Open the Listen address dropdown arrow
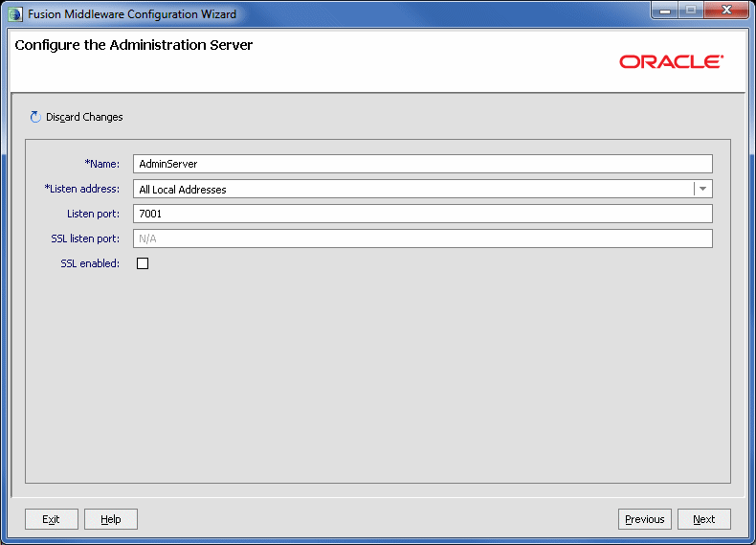Screen dimensions: 756x545 click(x=702, y=189)
